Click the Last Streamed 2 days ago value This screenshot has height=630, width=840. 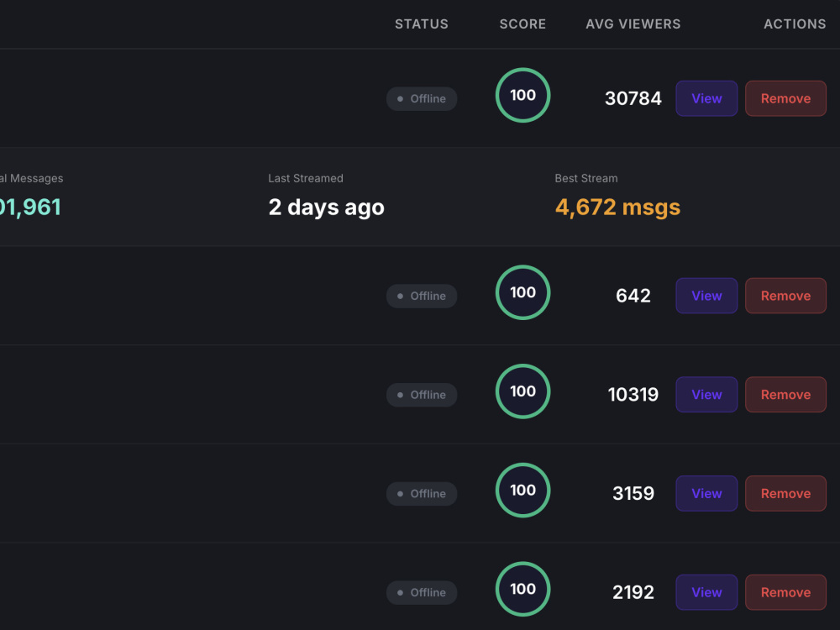click(x=326, y=207)
